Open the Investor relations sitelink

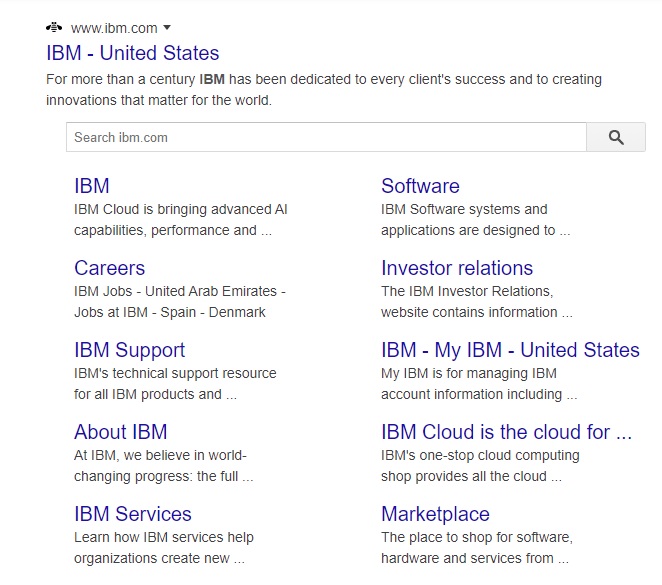click(x=457, y=268)
